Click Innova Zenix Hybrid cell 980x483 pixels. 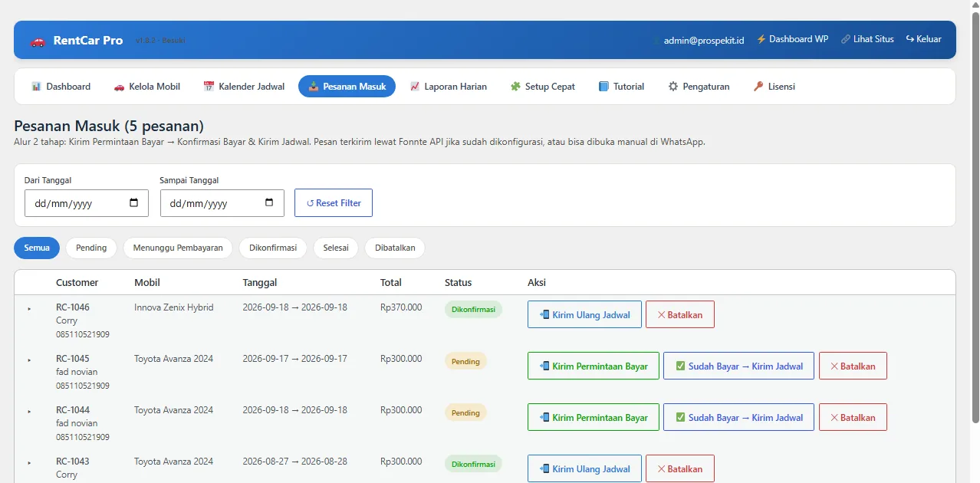pyautogui.click(x=174, y=307)
